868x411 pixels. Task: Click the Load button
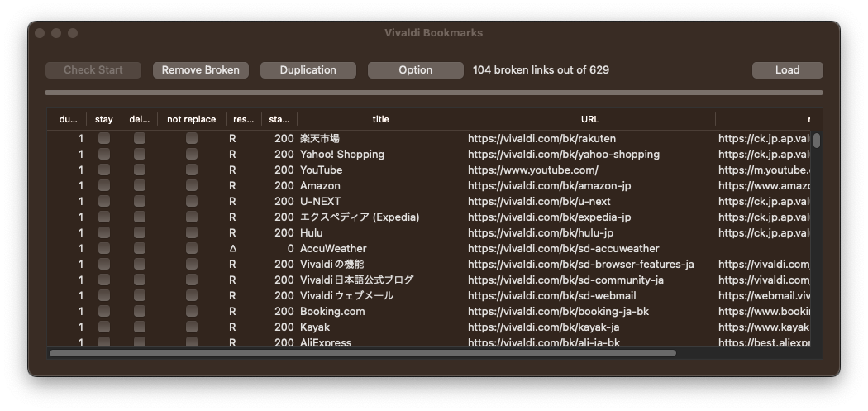point(787,70)
